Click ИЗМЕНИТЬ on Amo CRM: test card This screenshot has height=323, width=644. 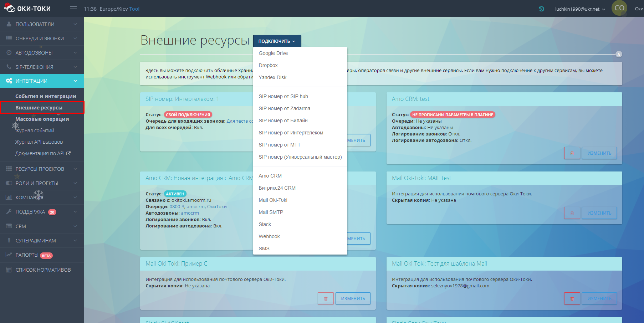coord(599,153)
